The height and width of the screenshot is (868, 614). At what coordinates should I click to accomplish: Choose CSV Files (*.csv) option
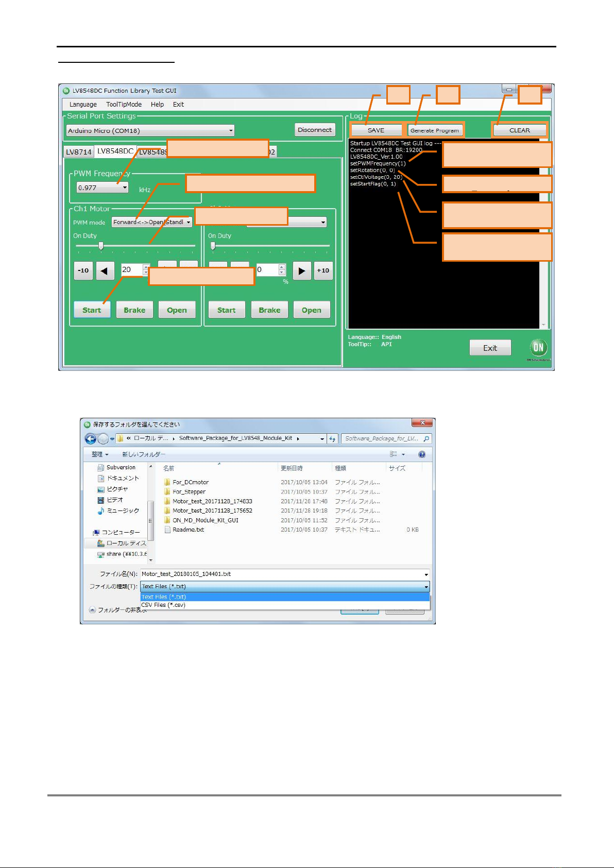[163, 605]
